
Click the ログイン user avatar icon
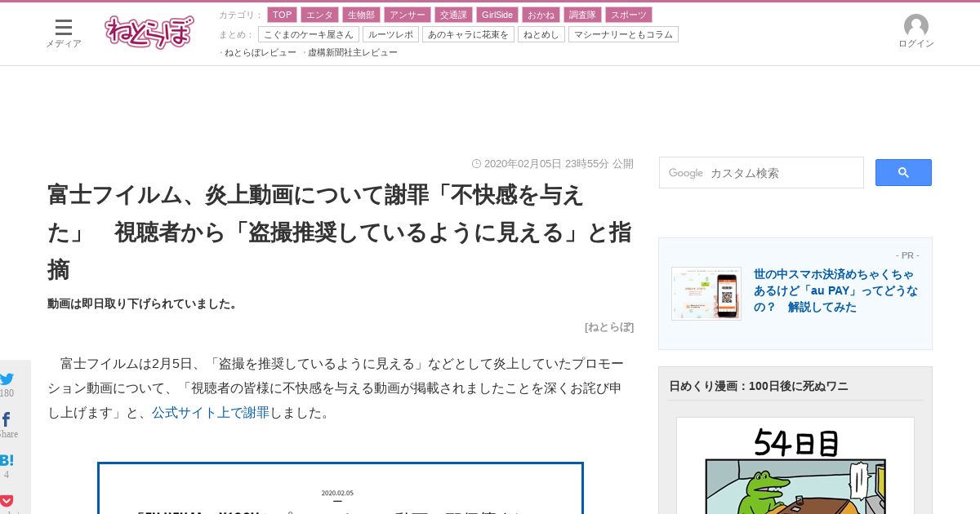tap(915, 26)
